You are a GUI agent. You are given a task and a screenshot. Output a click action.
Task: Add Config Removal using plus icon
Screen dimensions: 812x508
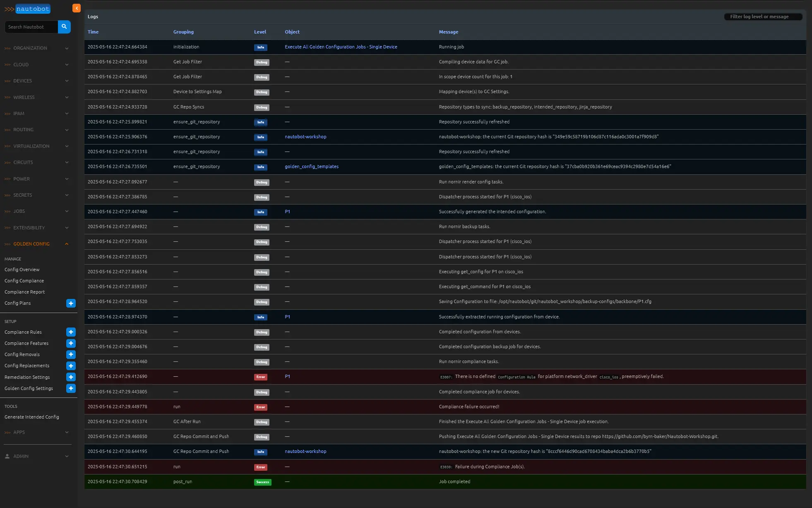[71, 354]
